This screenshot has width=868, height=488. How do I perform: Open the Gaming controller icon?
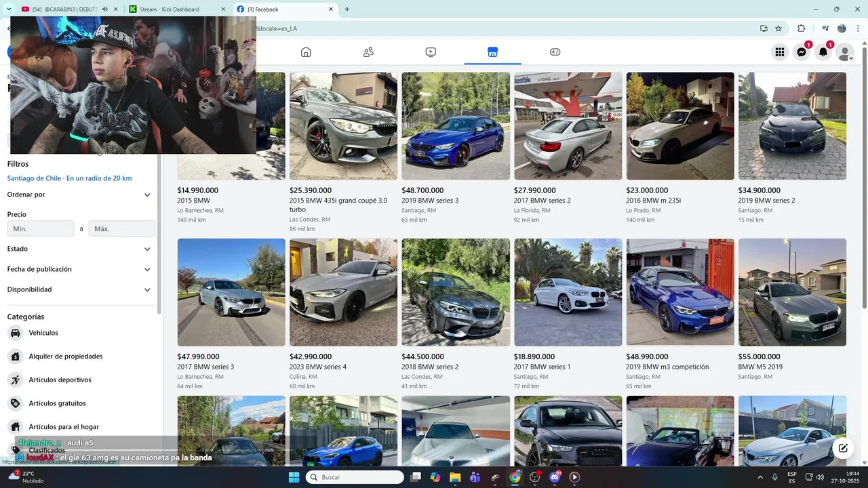[x=555, y=52]
